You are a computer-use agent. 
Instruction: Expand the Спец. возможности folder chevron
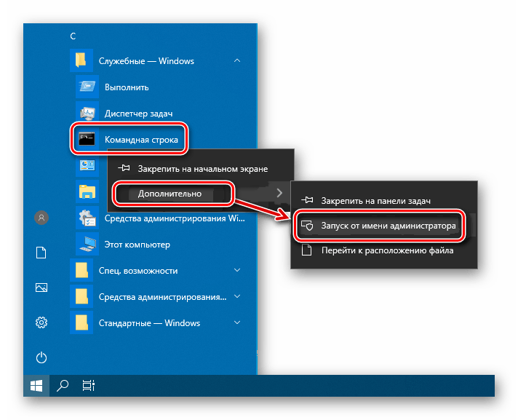(237, 270)
